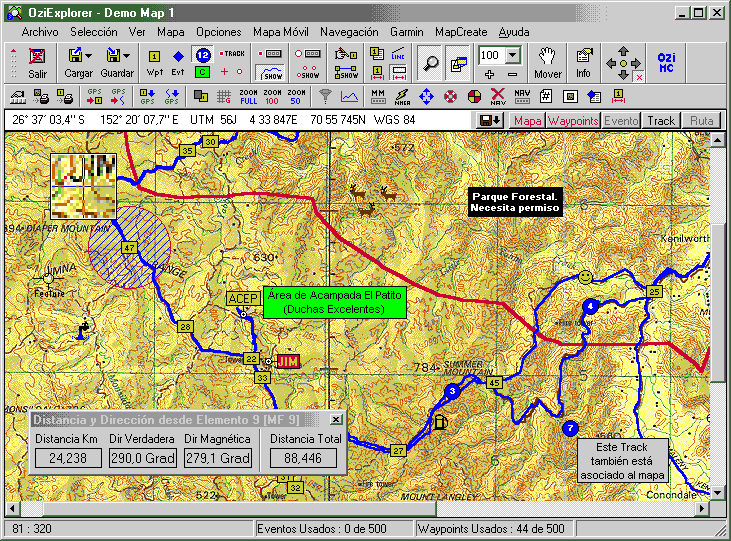
Task: Start NMEA moving map lightning icon
Action: (402, 97)
